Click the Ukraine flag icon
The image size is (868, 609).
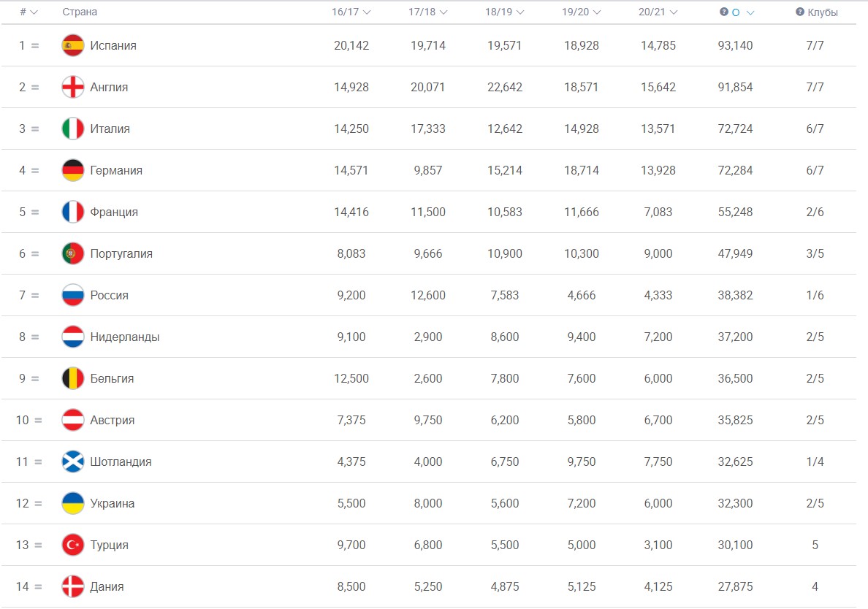point(73,503)
